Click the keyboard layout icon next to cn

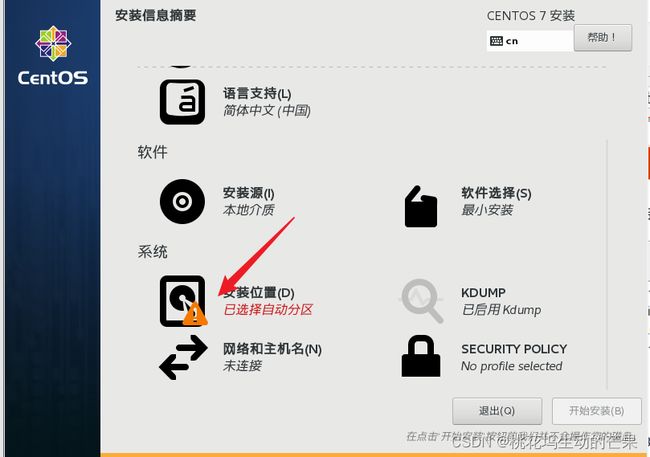[496, 41]
